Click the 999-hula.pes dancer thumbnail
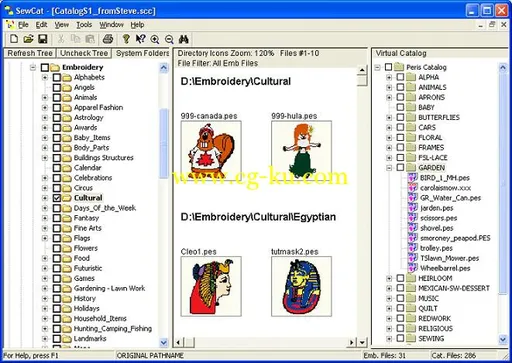 click(301, 150)
